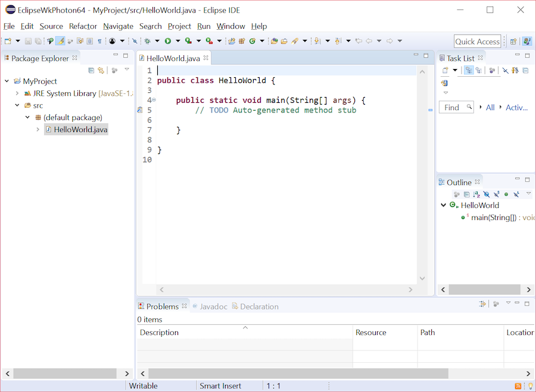This screenshot has height=392, width=536.
Task: Open the Navigate menu
Action: [119, 26]
